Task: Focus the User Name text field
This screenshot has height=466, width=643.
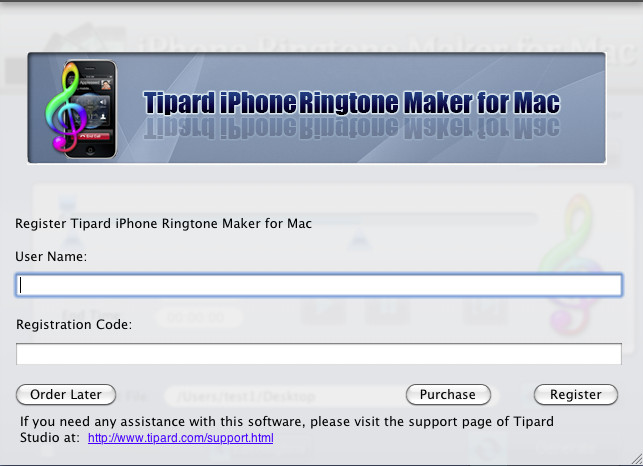Action: pos(319,285)
